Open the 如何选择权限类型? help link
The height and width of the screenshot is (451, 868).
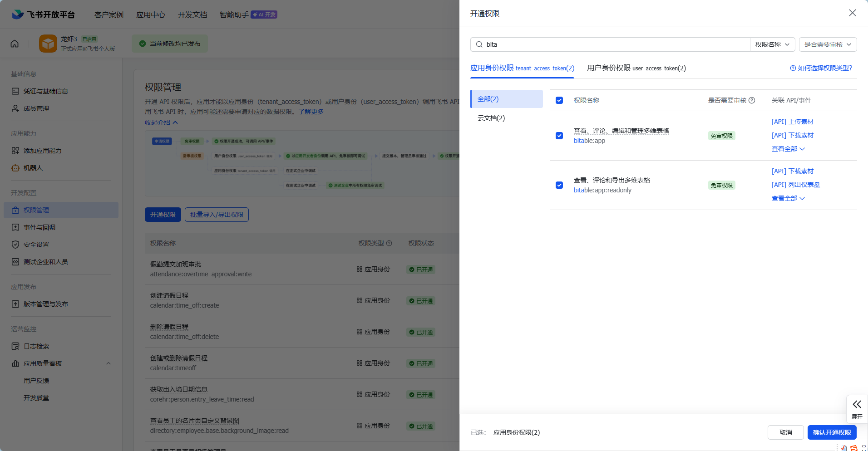(821, 68)
